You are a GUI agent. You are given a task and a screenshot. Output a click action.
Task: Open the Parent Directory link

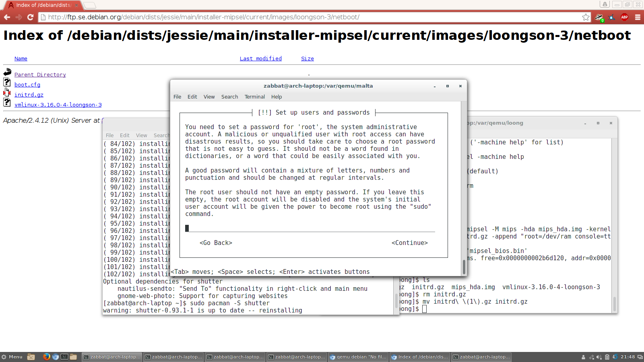click(40, 75)
